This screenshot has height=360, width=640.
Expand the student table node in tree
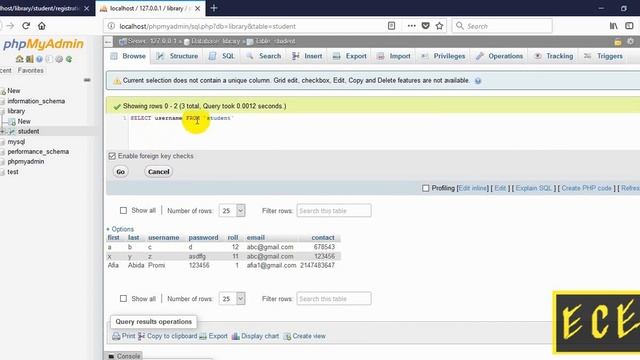coord(2,131)
